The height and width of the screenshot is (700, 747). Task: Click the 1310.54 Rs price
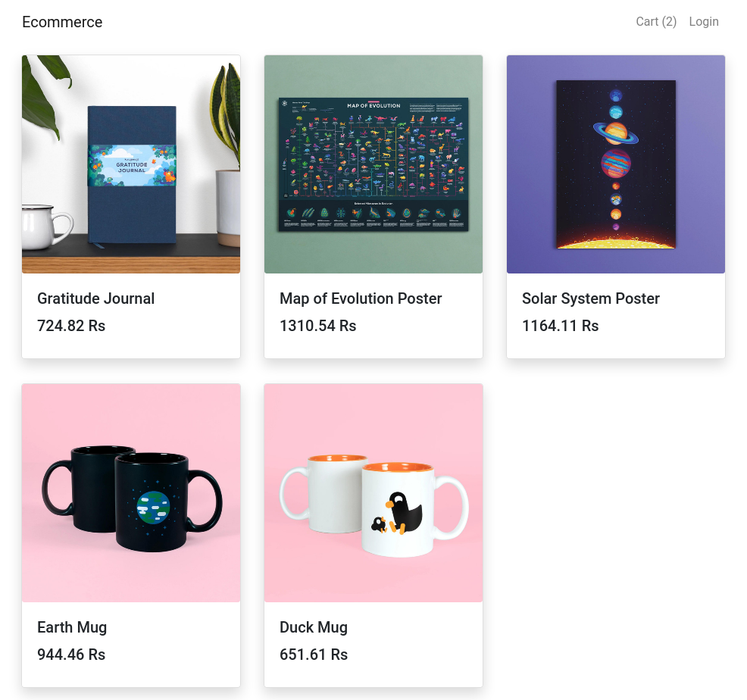[x=317, y=326]
